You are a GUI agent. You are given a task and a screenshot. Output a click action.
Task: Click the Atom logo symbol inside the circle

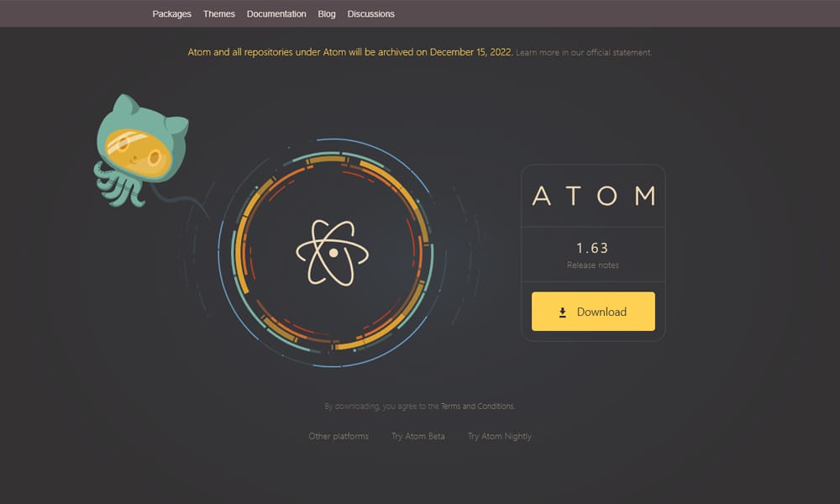(335, 251)
